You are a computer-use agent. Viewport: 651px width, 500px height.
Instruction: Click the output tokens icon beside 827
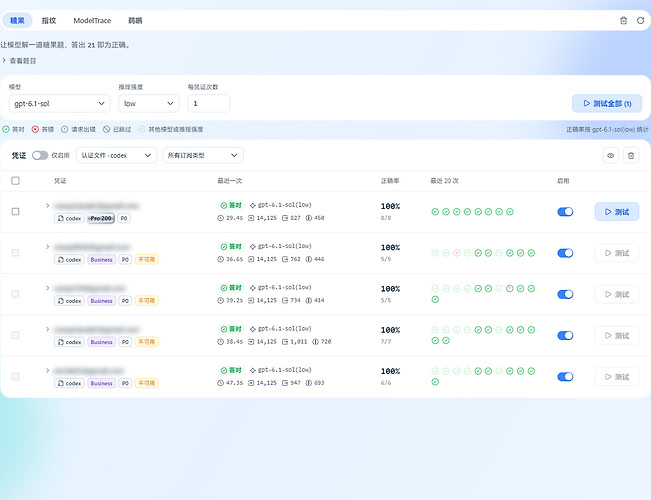(285, 218)
